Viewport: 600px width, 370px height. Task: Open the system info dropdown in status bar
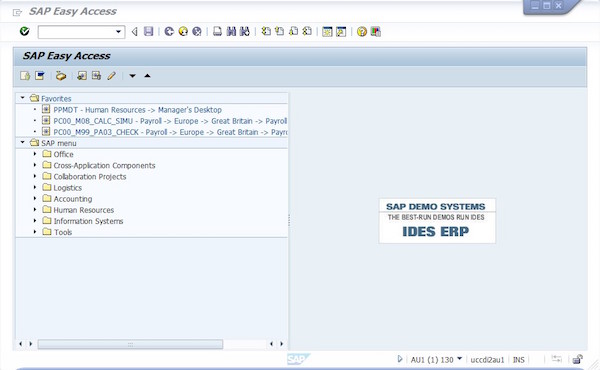pos(460,359)
